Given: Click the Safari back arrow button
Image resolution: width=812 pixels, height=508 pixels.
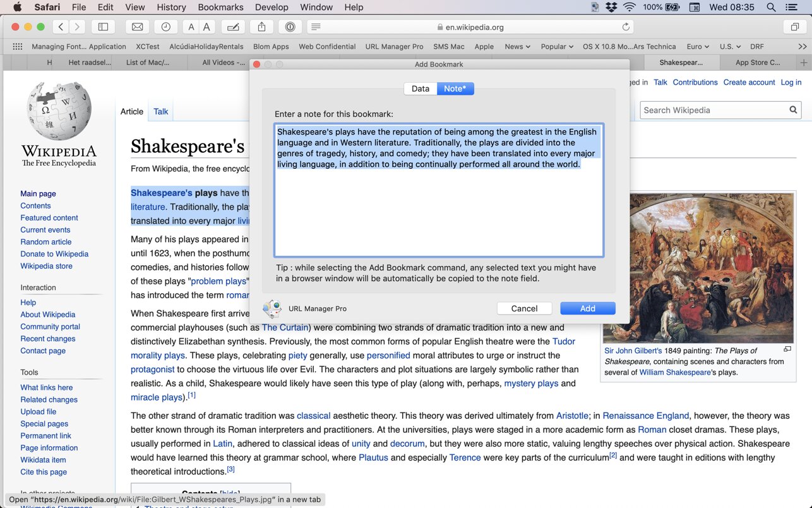Looking at the screenshot, I should [61, 27].
